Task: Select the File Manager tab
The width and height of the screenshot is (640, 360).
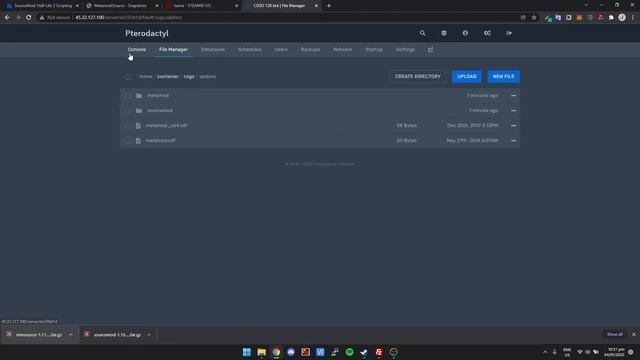Action: coord(173,50)
